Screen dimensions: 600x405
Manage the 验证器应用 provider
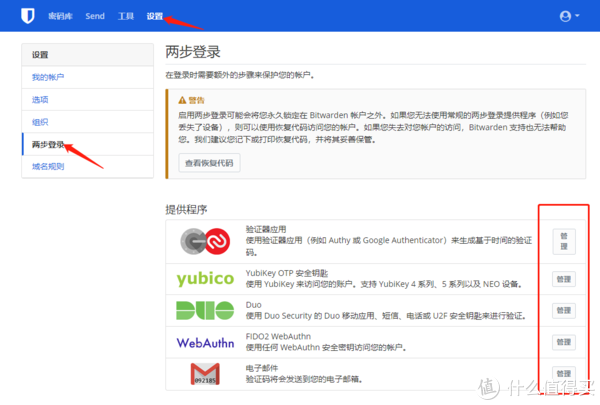click(564, 241)
